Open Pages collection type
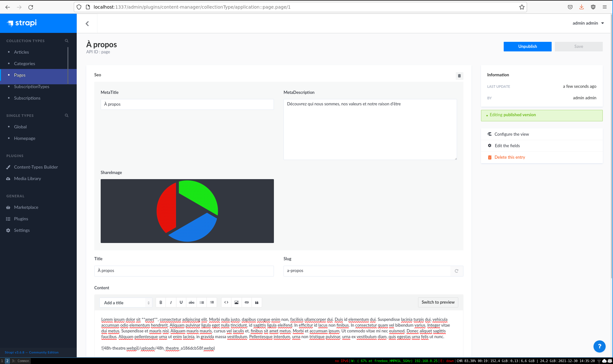The image size is (613, 364). [x=20, y=75]
